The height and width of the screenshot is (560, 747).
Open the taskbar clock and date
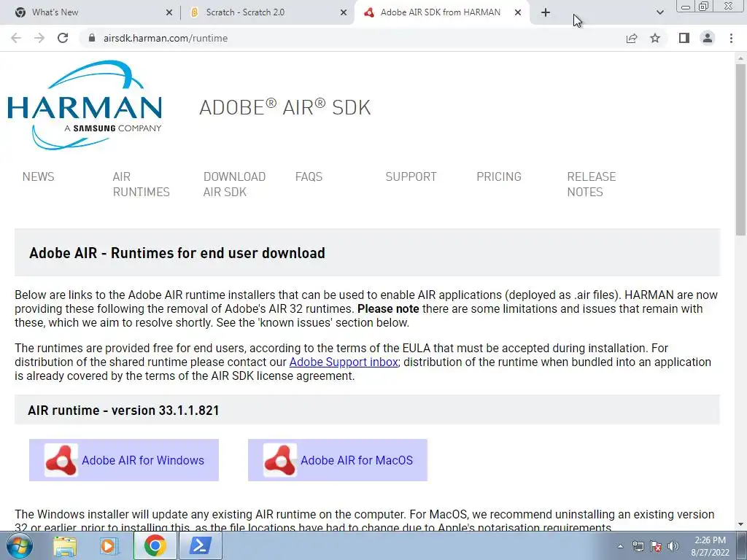tap(710, 546)
